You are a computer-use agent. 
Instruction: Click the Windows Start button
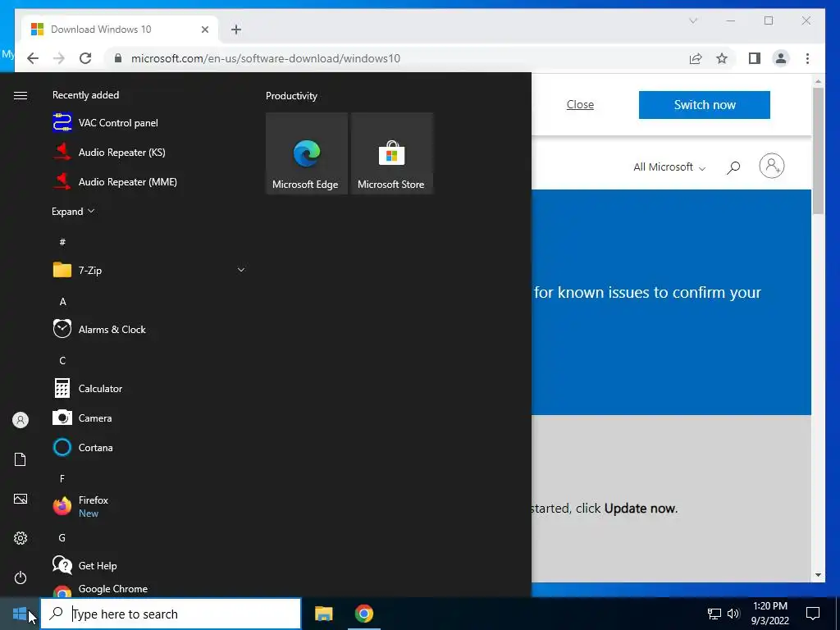tap(20, 614)
